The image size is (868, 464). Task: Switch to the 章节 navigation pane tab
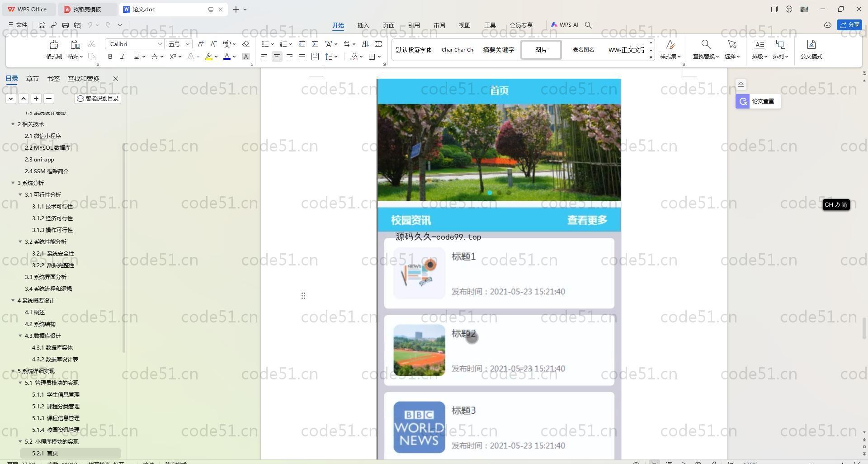32,79
